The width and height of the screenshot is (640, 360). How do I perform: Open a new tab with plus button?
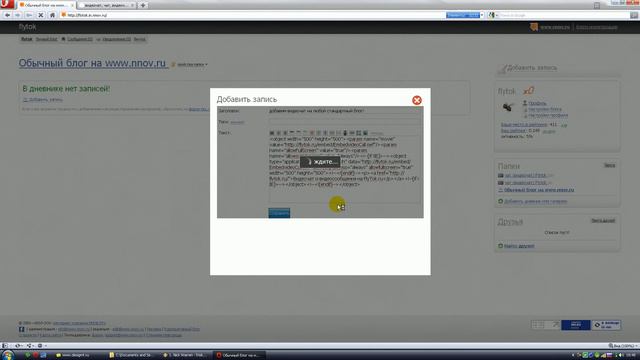143,5
